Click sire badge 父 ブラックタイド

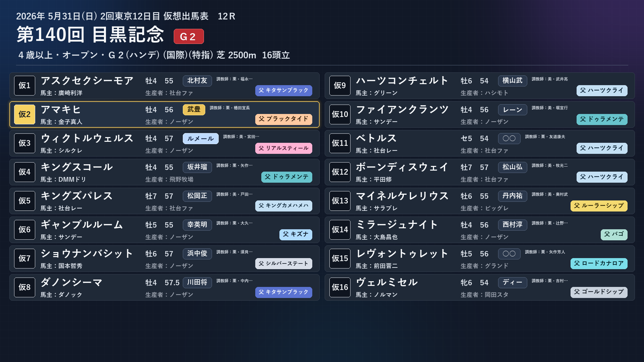click(x=284, y=119)
